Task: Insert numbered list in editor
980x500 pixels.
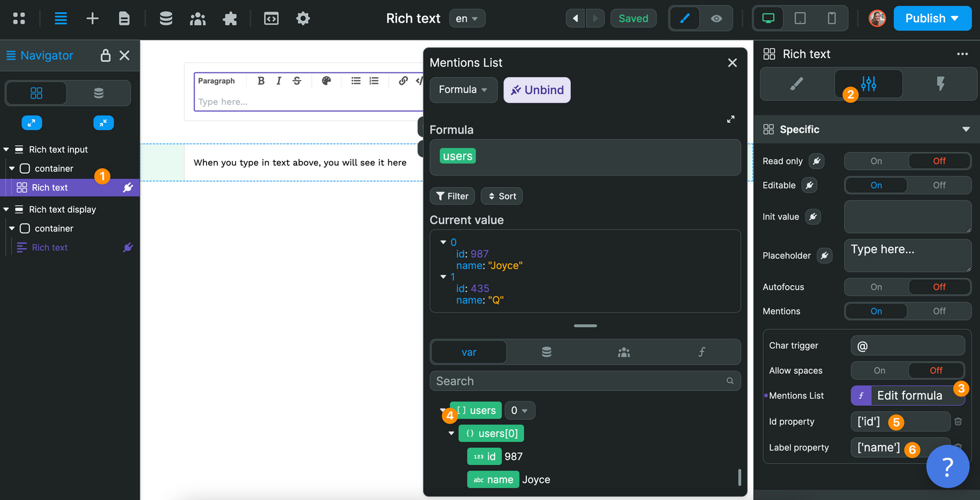Action: pyautogui.click(x=374, y=81)
